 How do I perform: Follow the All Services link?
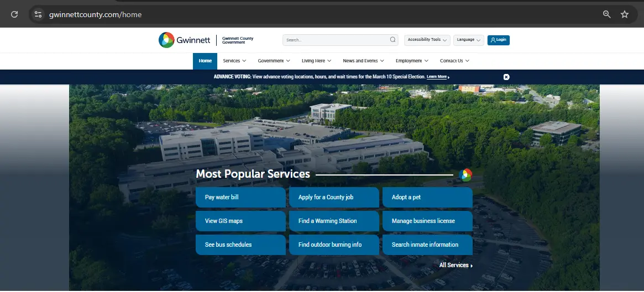455,266
